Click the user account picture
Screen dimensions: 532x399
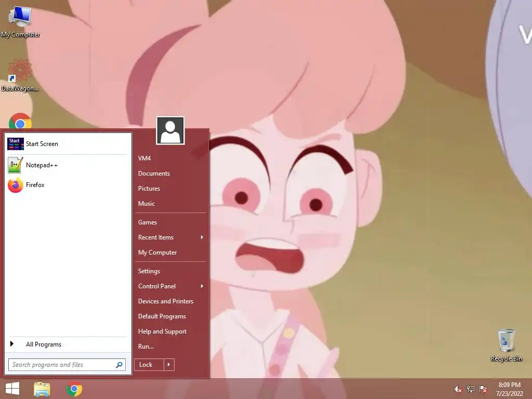coord(170,130)
